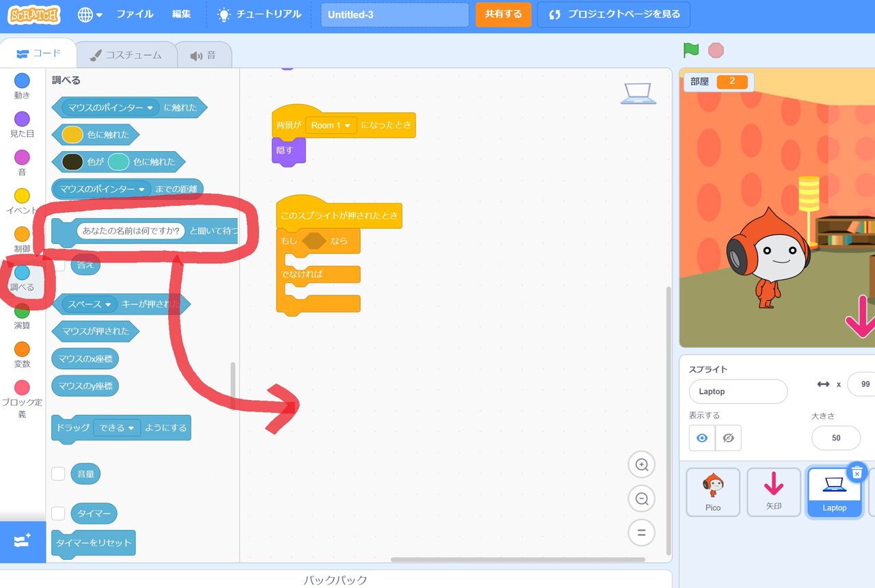Click the 共有する button
This screenshot has height=588, width=875.
coord(503,14)
